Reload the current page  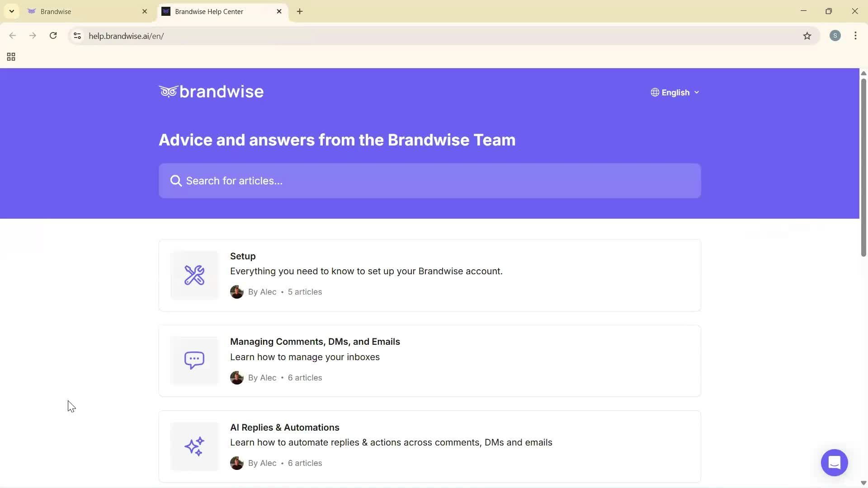[53, 36]
